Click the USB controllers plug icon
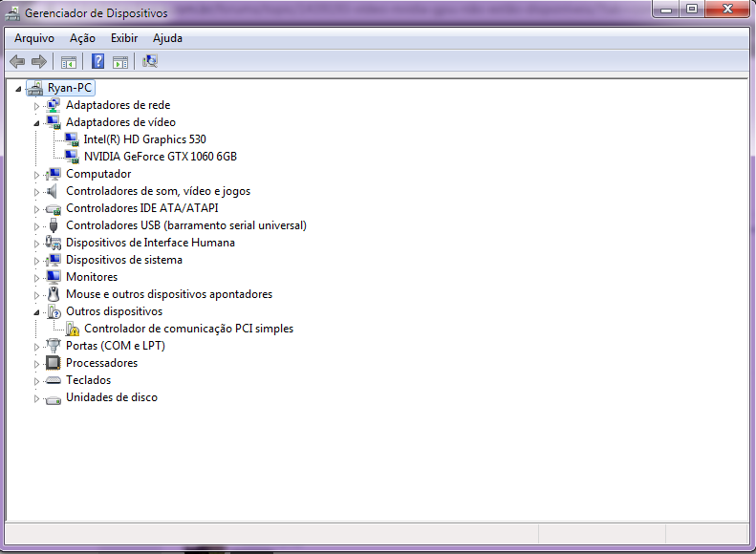The height and width of the screenshot is (554, 756). [54, 225]
